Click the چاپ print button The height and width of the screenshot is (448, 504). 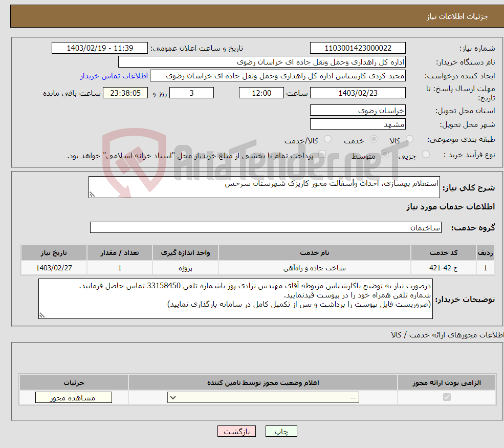point(281,431)
